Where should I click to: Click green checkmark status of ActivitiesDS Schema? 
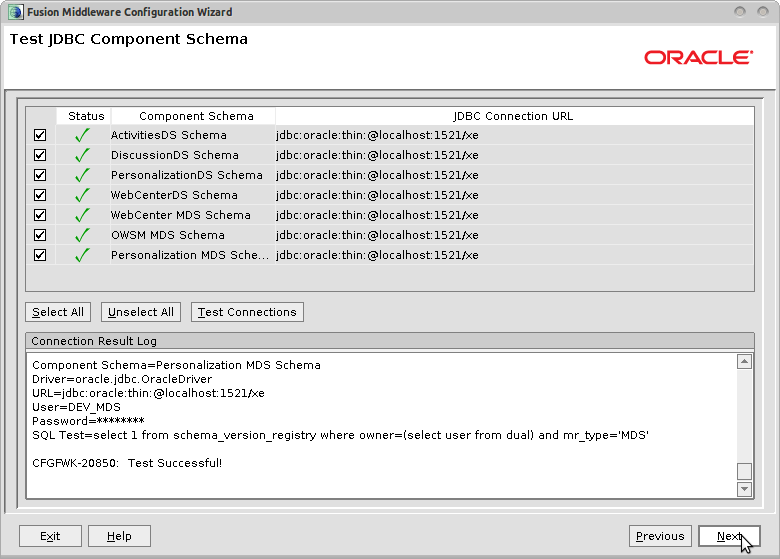coord(83,135)
